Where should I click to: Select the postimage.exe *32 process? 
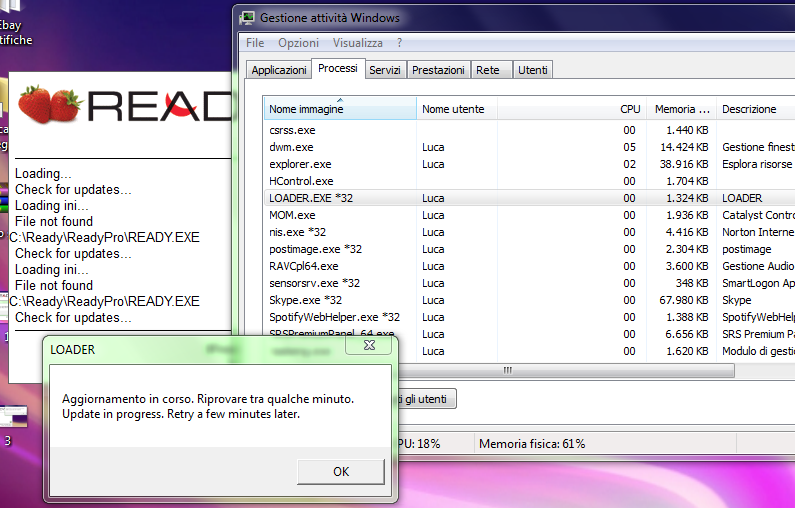529,249
